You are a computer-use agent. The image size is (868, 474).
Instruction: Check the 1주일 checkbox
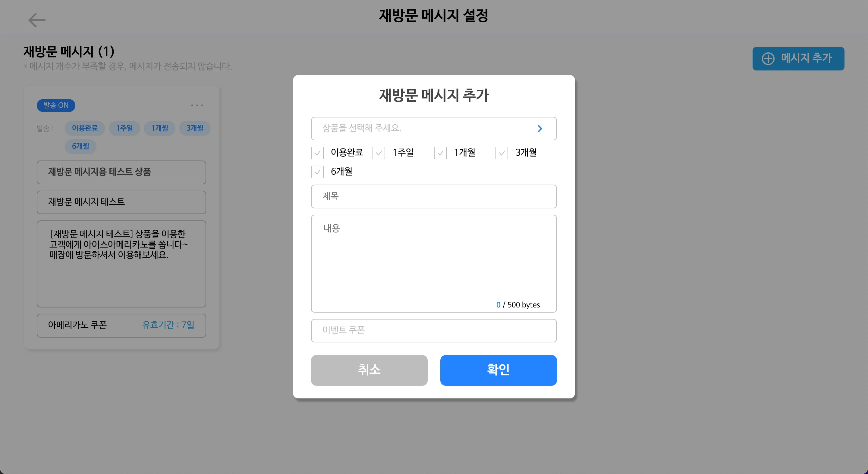(379, 153)
